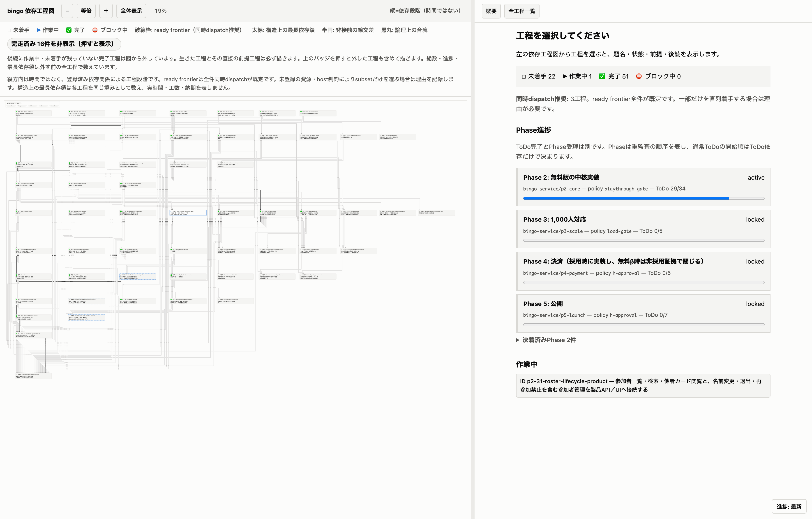The height and width of the screenshot is (519, 812).
Task: Select graph node p2-28-theme-prize-branding
Action: click(x=188, y=137)
